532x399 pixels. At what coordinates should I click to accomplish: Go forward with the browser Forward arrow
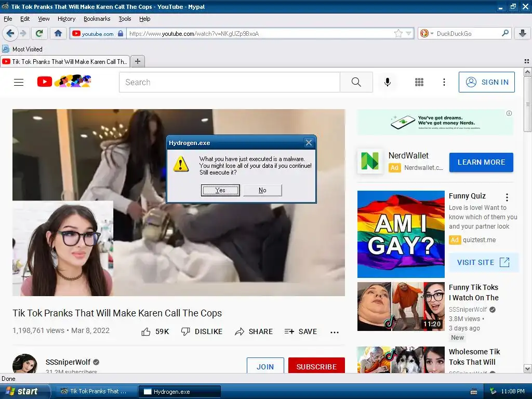(x=23, y=33)
